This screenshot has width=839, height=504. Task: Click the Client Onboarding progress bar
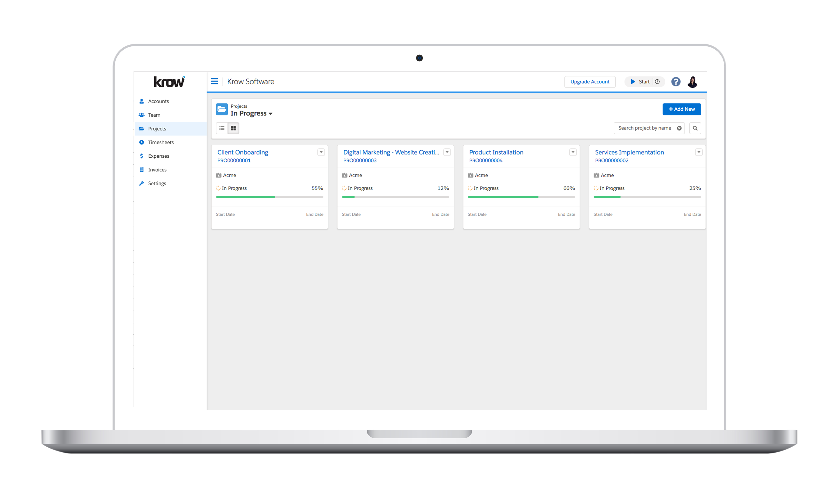(269, 197)
